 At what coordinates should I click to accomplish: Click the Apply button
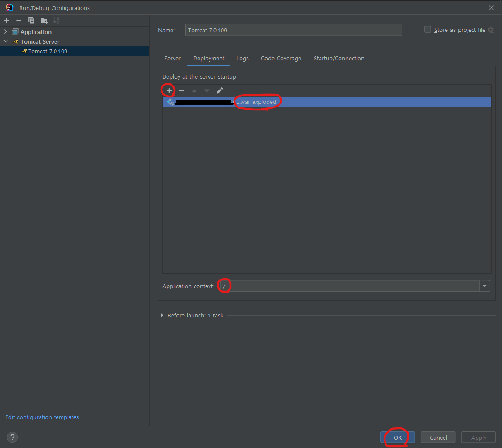click(x=478, y=438)
